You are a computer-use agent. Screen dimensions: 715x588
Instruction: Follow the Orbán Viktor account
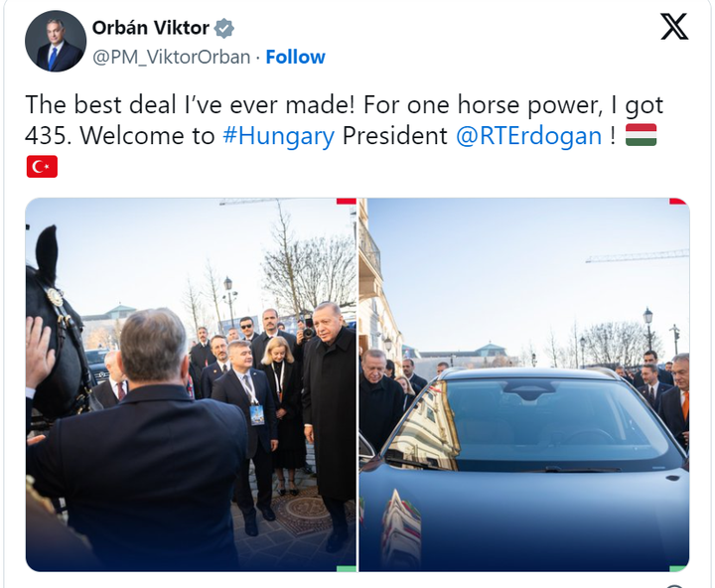click(x=295, y=57)
